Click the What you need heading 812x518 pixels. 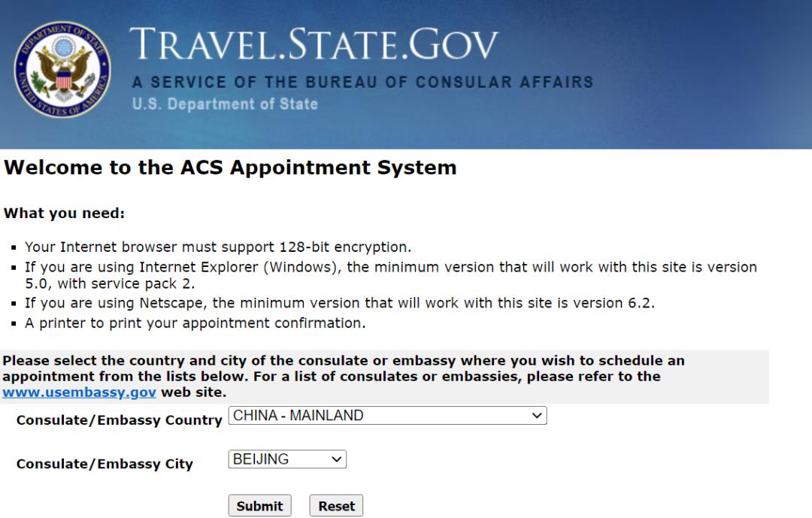click(x=64, y=214)
